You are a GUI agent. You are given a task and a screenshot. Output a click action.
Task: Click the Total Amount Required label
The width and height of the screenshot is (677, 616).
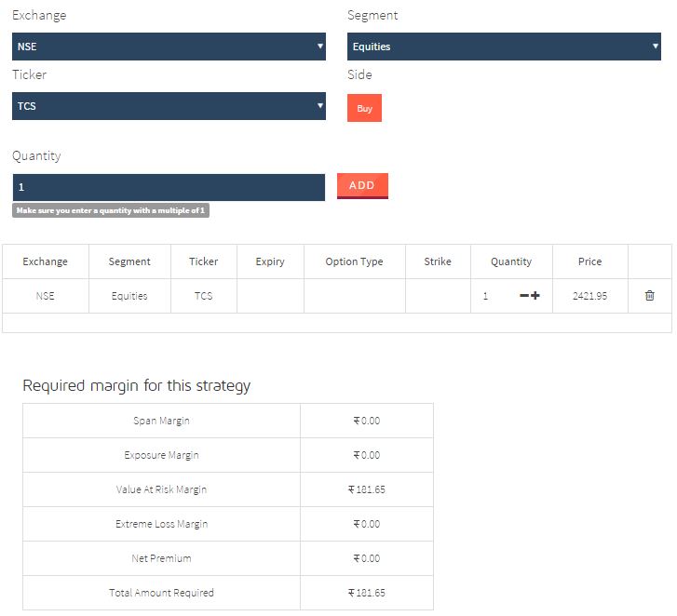click(x=161, y=593)
